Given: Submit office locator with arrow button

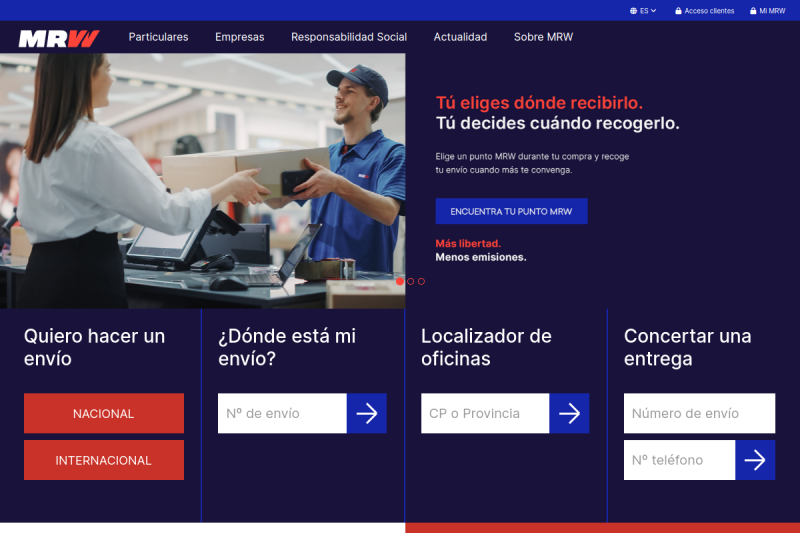Looking at the screenshot, I should (569, 413).
